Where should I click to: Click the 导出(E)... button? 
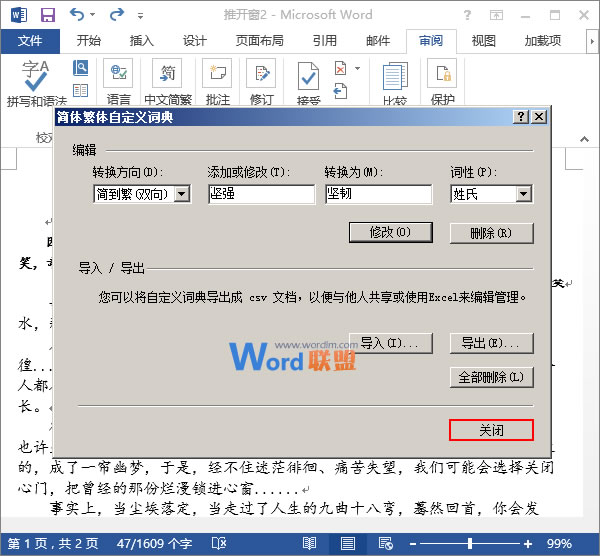491,343
